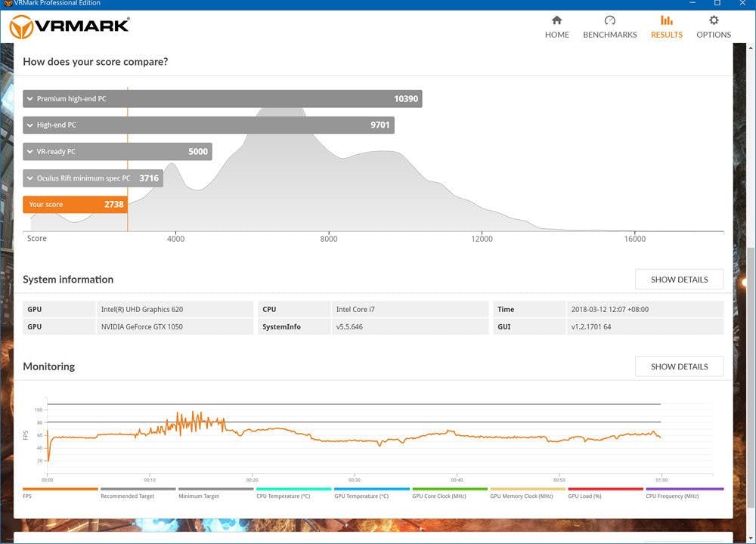Expand the High-end PC comparison chevron
Viewport: 756px width, 544px height.
coord(30,125)
